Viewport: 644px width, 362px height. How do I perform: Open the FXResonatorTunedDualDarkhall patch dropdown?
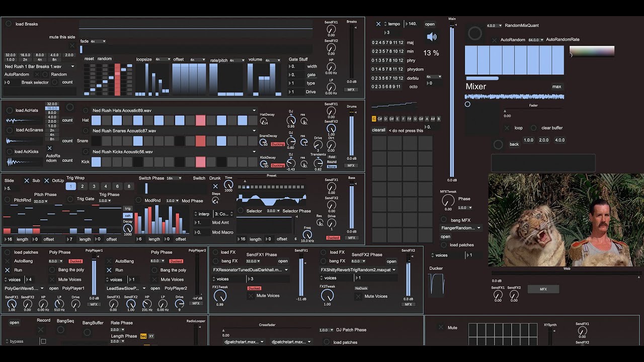coord(250,269)
